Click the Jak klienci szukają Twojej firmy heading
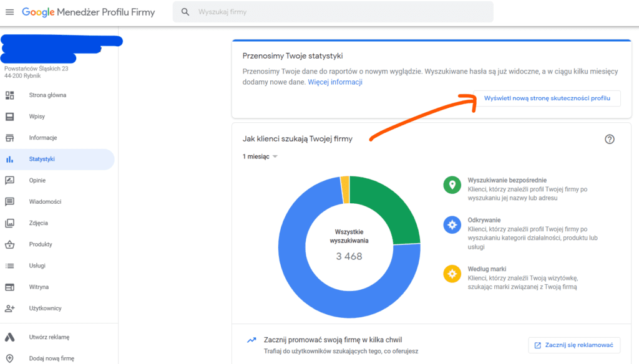 (x=298, y=139)
